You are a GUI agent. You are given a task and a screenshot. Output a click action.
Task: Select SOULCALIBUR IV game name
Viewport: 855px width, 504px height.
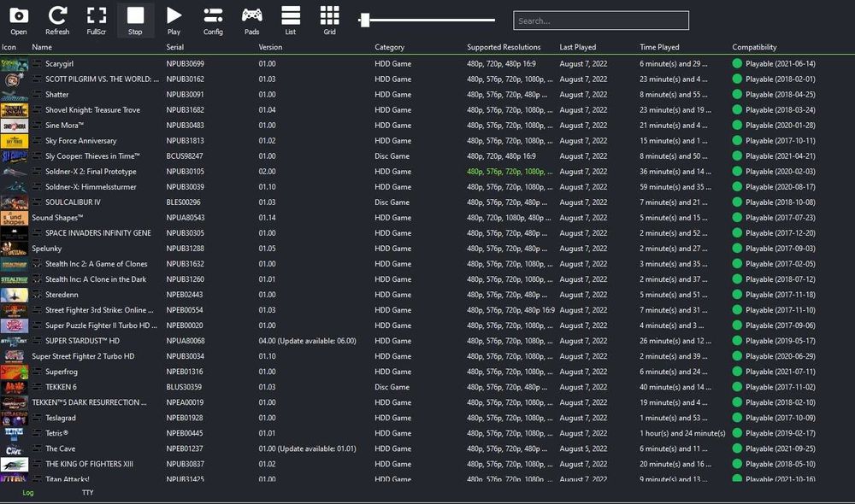(x=73, y=202)
